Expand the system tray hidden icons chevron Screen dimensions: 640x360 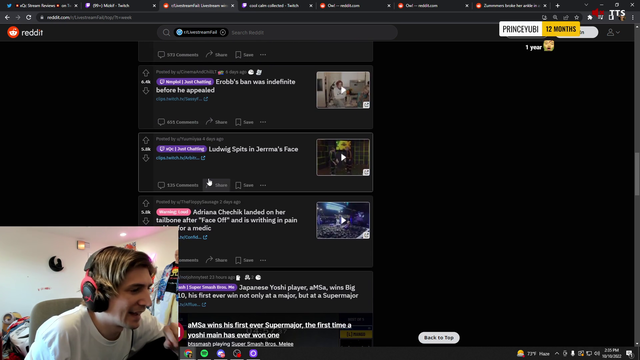coord(557,353)
